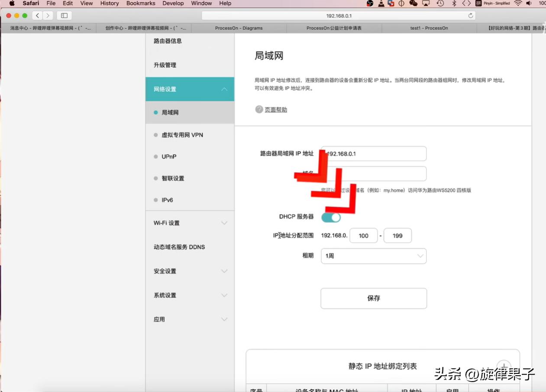
Task: Open the History menu in Safari
Action: pos(109,3)
